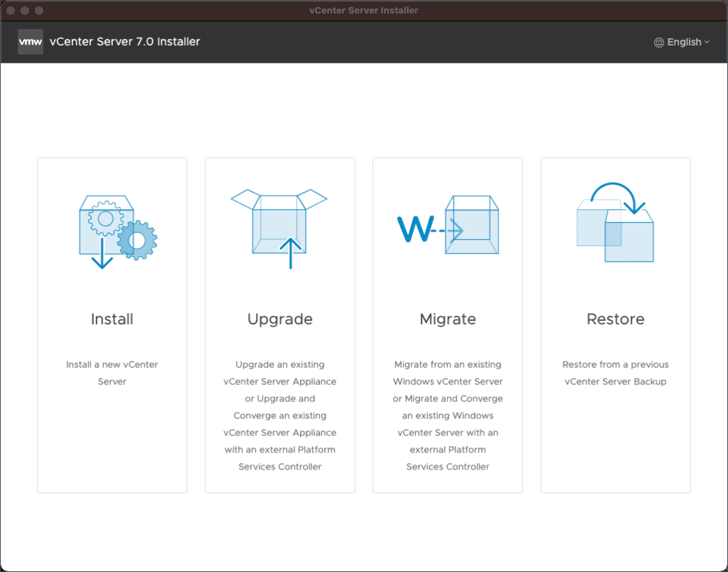Screen dimensions: 728x572
Task: Click 'Upgrade an existing vCenter Server Appliance' description
Action: (280, 415)
